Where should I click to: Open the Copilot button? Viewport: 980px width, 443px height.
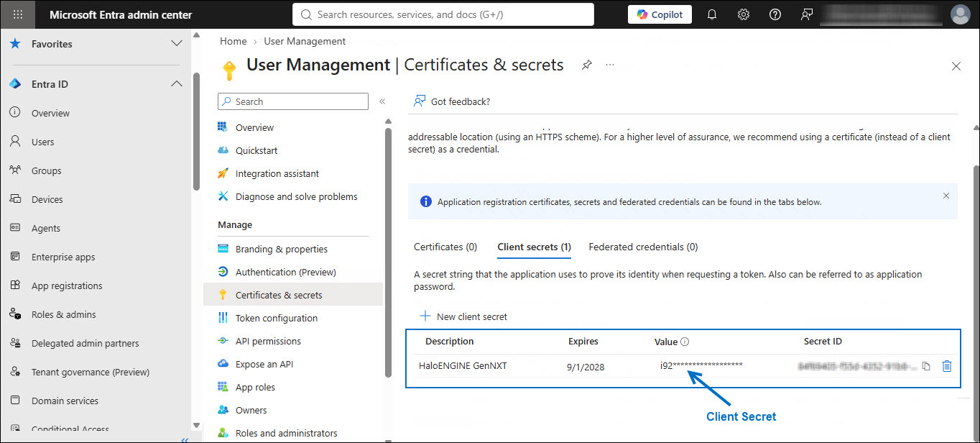pyautogui.click(x=660, y=14)
